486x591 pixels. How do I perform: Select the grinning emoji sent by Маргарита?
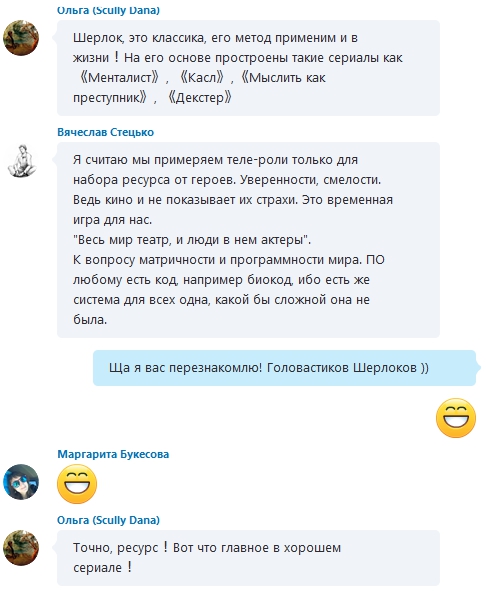[x=77, y=484]
